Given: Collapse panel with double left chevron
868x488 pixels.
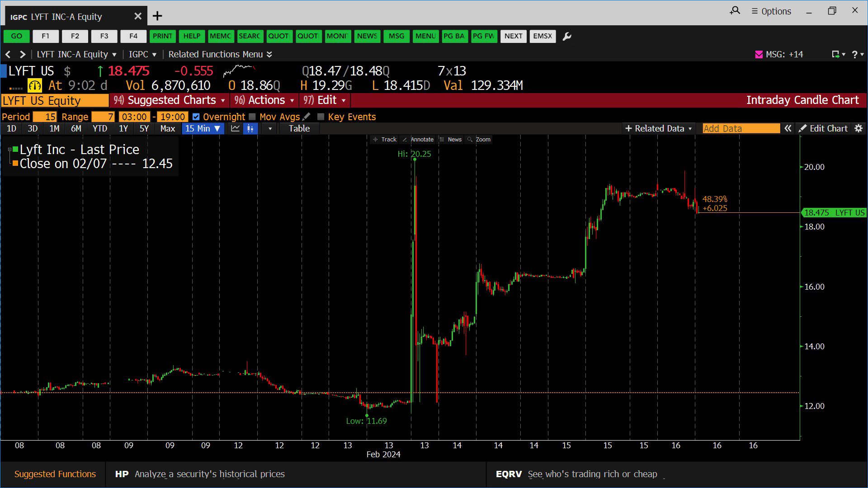Looking at the screenshot, I should tap(788, 128).
